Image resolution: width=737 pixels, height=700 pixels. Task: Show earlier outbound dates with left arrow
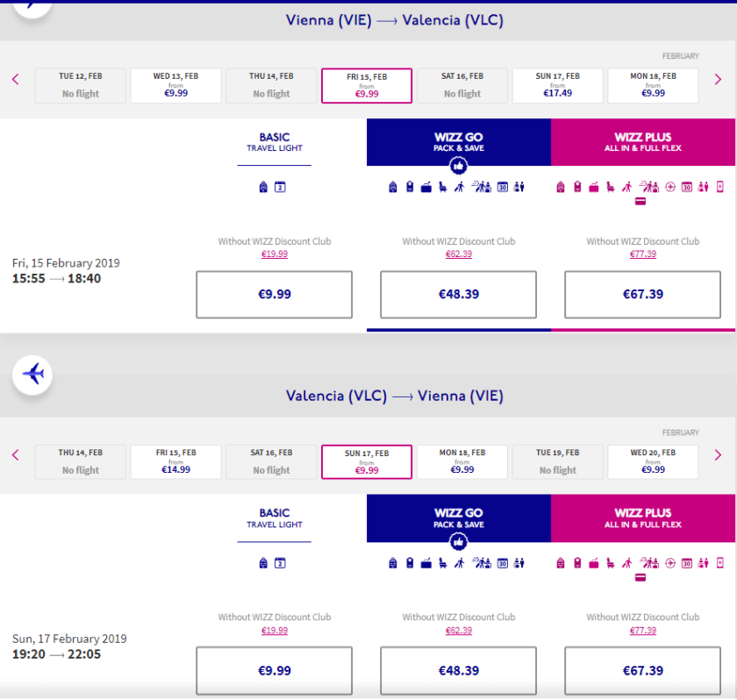click(15, 80)
